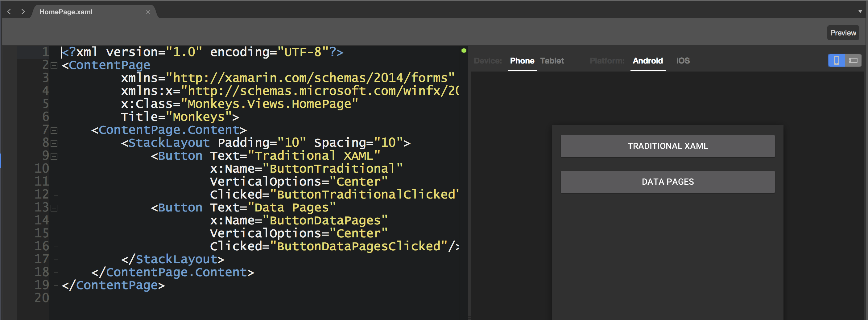Select the HomePage.xaml editor tab

click(66, 12)
